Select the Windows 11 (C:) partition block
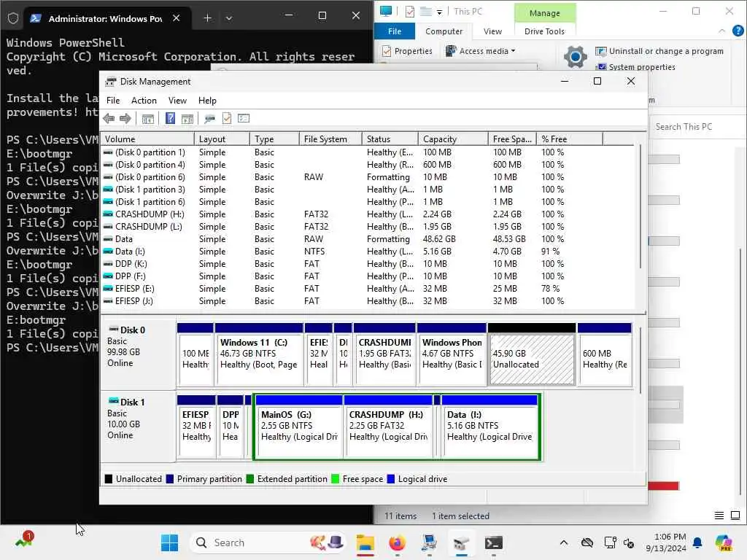Image resolution: width=747 pixels, height=560 pixels. (x=259, y=354)
